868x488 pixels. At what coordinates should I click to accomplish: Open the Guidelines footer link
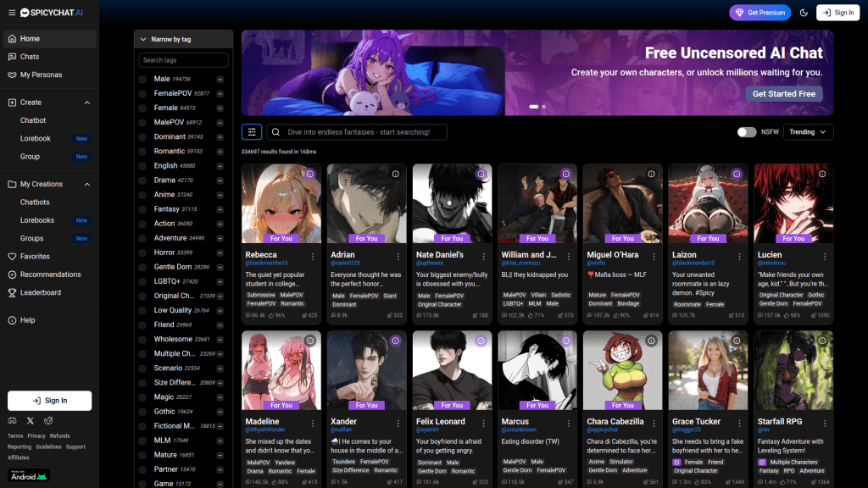click(48, 447)
